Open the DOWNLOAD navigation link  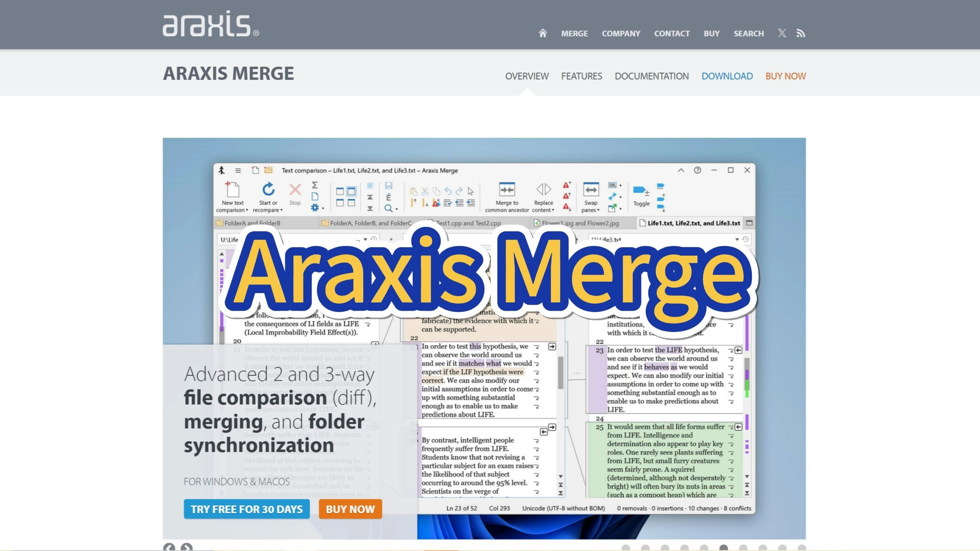[727, 76]
